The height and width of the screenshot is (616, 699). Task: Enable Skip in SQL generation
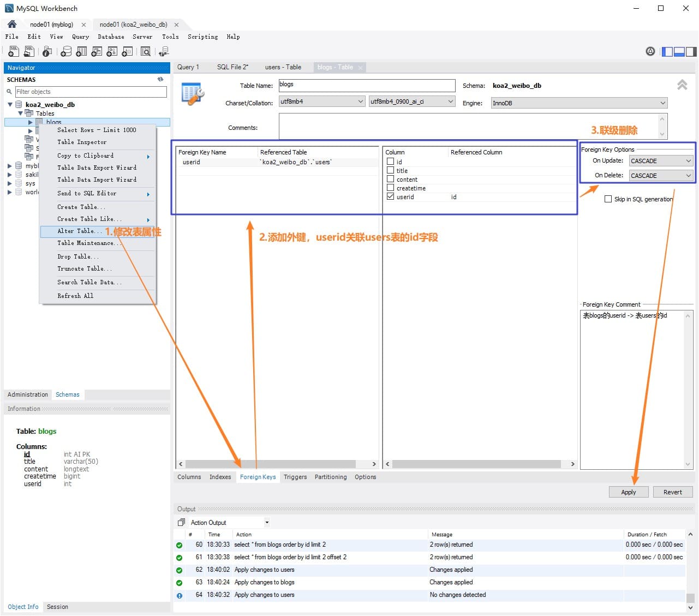608,199
